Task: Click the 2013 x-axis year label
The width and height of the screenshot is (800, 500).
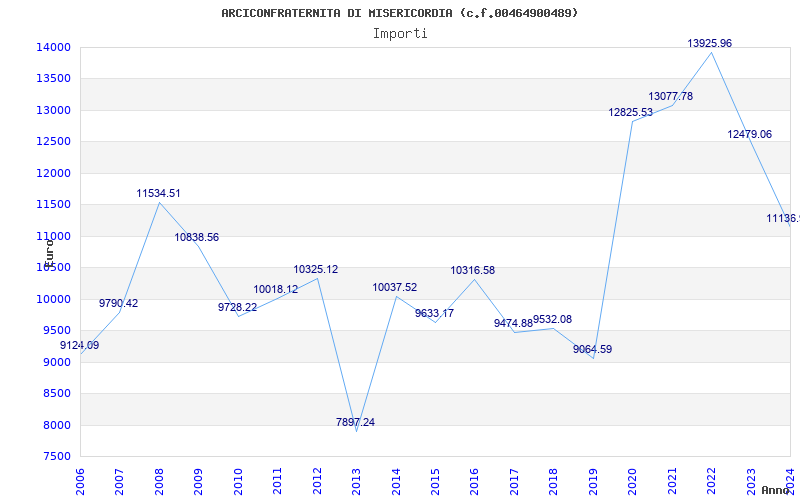Action: (356, 481)
